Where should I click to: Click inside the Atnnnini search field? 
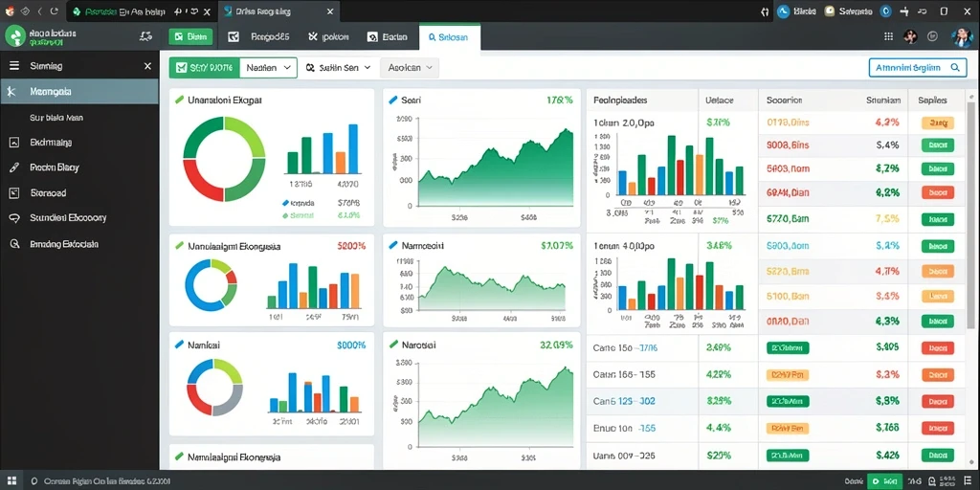click(x=913, y=68)
